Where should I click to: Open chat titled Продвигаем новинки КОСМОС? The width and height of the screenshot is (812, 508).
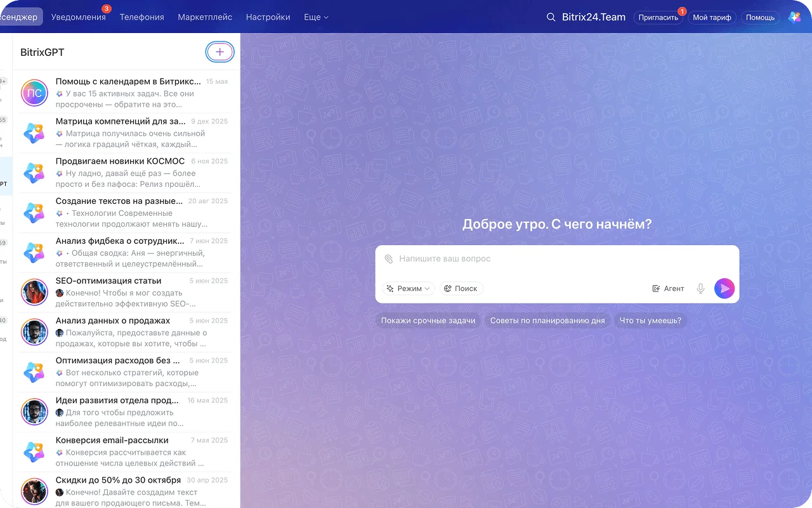click(x=124, y=173)
